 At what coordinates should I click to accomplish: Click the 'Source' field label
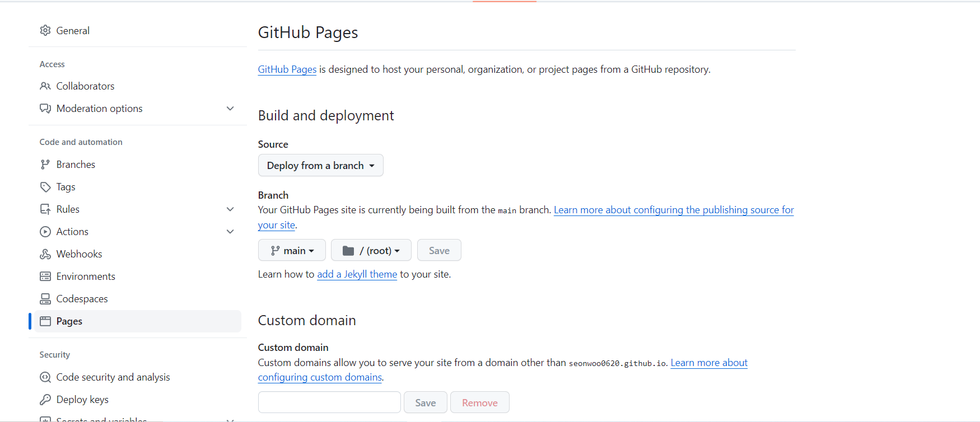273,144
